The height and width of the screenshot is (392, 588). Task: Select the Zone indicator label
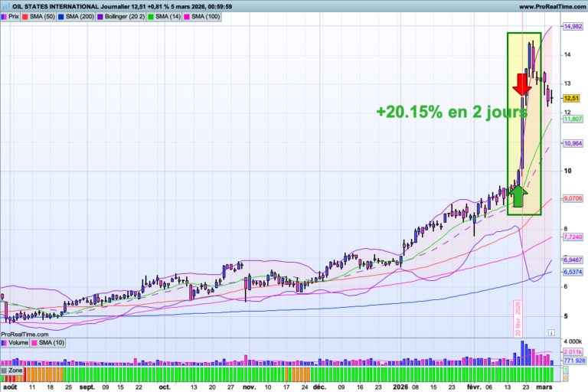coord(15,370)
